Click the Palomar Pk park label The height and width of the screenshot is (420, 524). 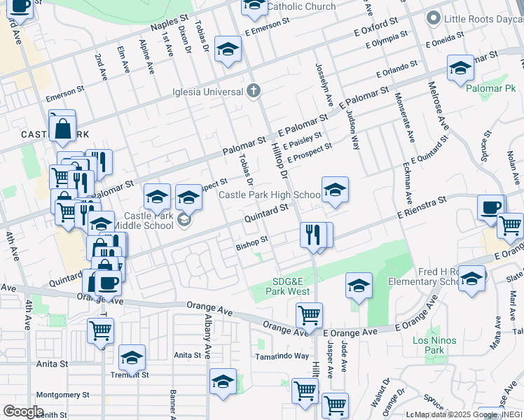(491, 88)
